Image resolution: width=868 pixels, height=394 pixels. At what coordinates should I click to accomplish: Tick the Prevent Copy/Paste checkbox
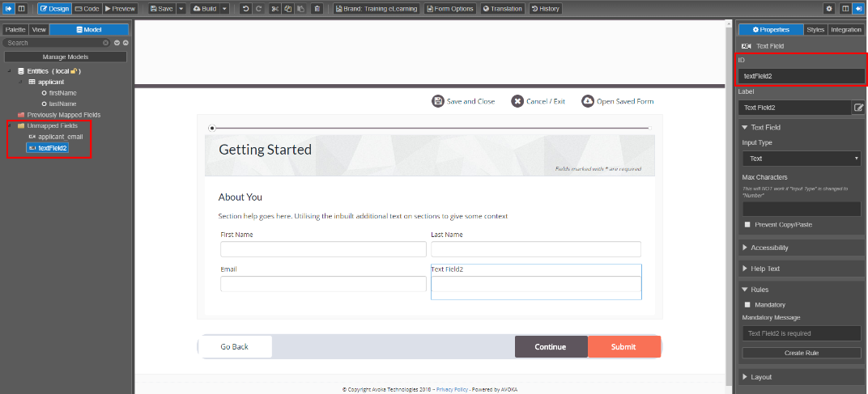pyautogui.click(x=747, y=224)
